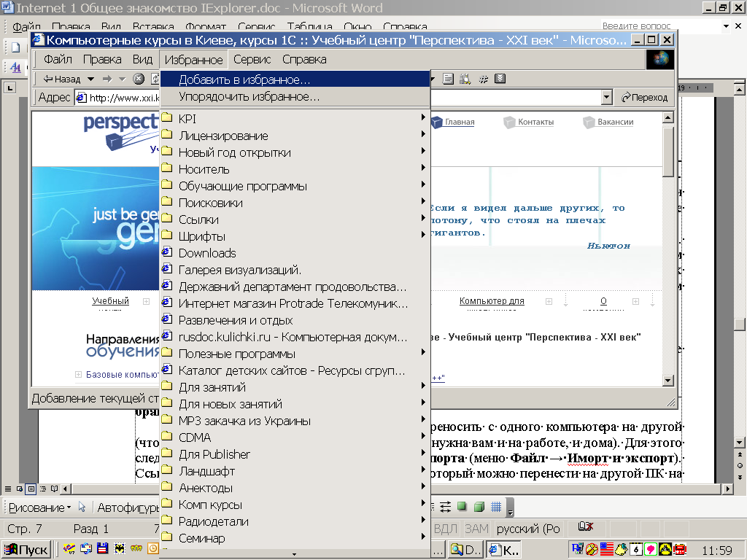747x560 pixels.
Task: Click the arrow to show more favorites
Action: click(295, 554)
